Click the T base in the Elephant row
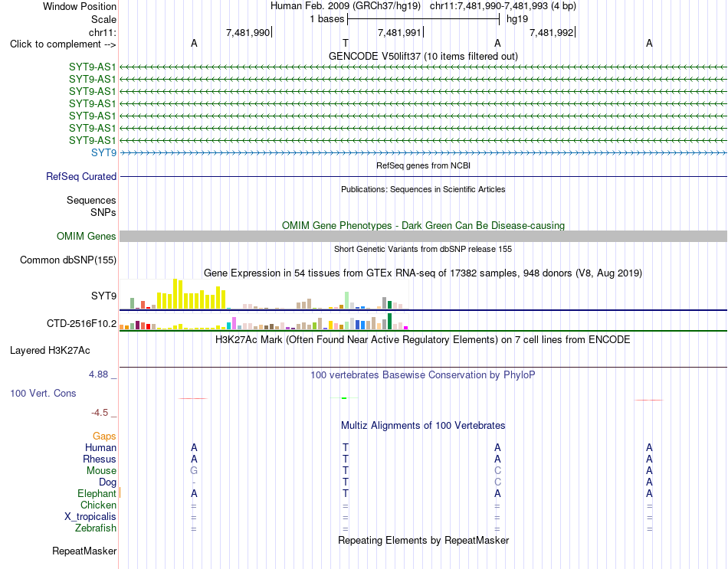 coord(346,493)
